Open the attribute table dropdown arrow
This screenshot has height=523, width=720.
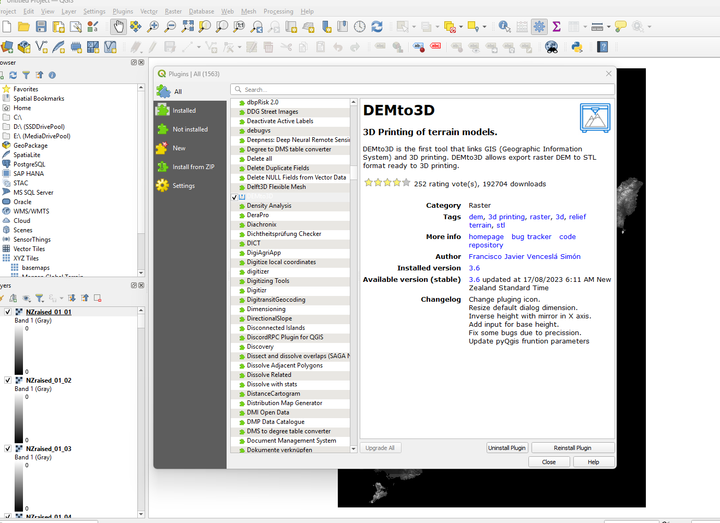585,27
